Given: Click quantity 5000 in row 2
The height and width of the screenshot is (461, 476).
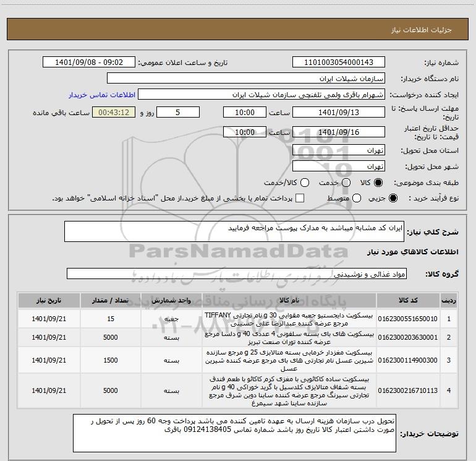Looking at the screenshot, I should [111, 337].
